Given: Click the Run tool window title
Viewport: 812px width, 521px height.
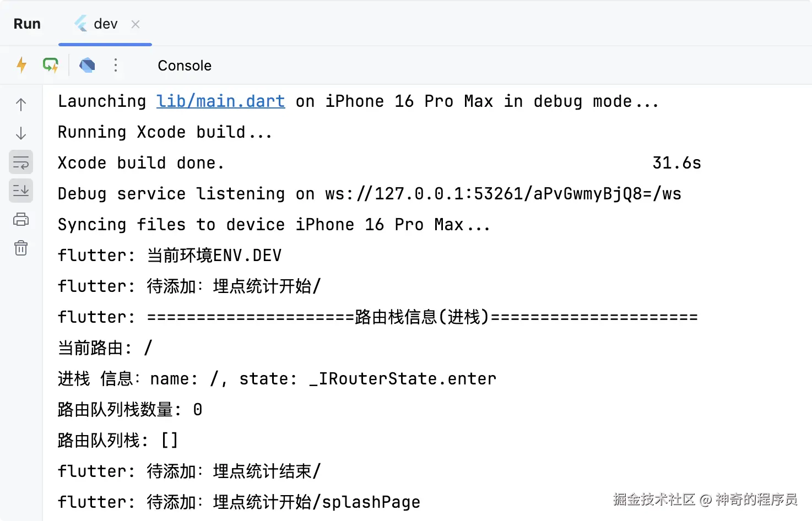Looking at the screenshot, I should click(26, 23).
